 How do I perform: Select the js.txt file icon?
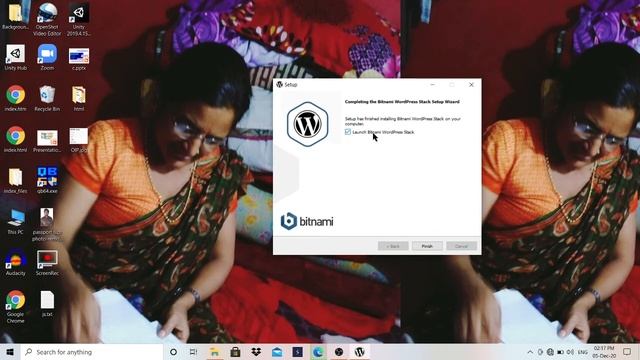click(x=47, y=304)
